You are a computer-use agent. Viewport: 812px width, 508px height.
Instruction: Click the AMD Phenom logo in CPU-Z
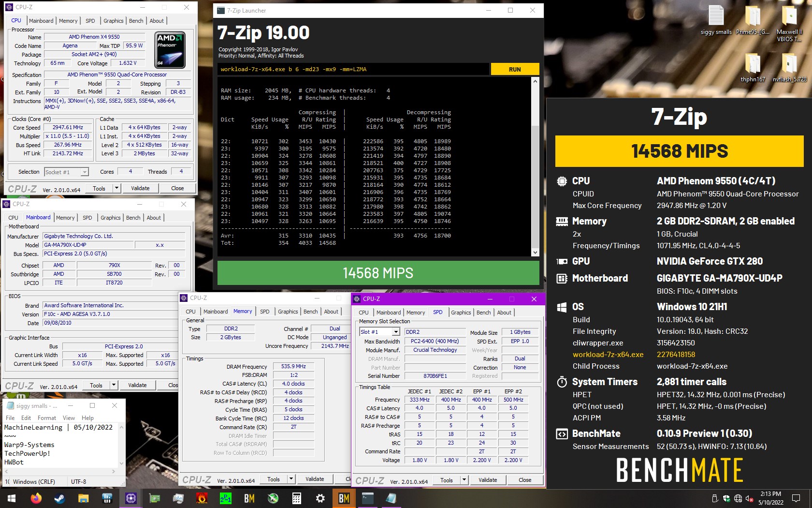point(171,49)
